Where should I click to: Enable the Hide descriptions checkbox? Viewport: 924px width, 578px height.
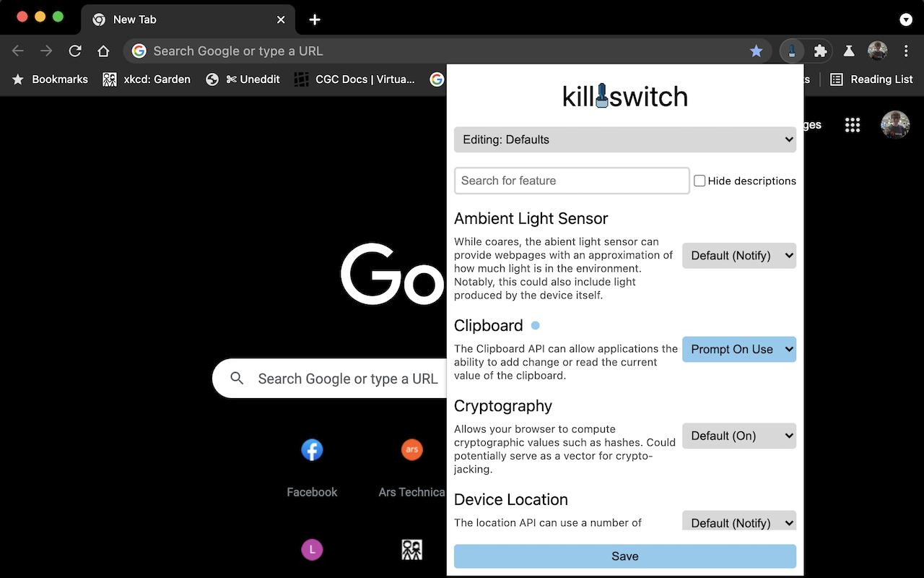coord(699,180)
